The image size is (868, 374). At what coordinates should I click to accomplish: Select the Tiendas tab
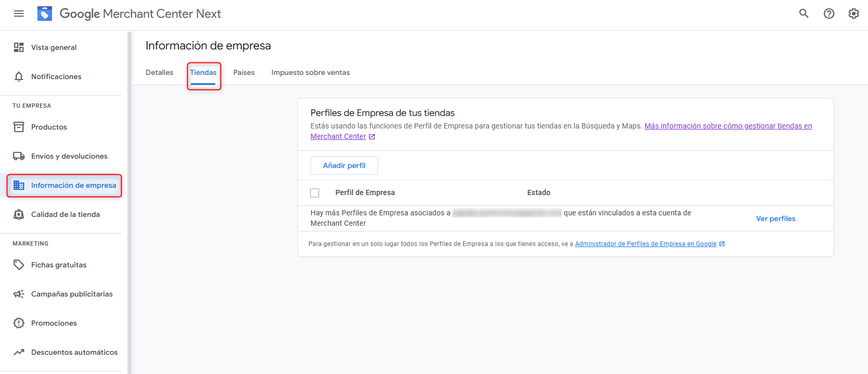[203, 72]
